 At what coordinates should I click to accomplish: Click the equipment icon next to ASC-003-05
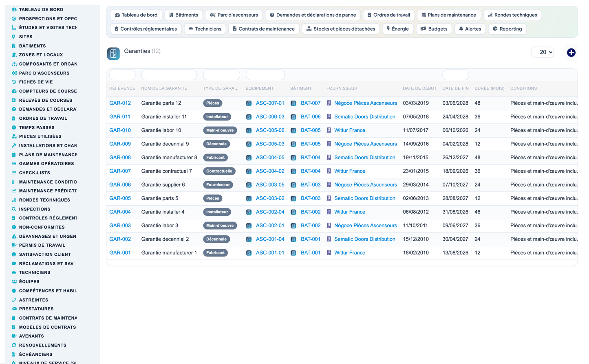pyautogui.click(x=249, y=185)
